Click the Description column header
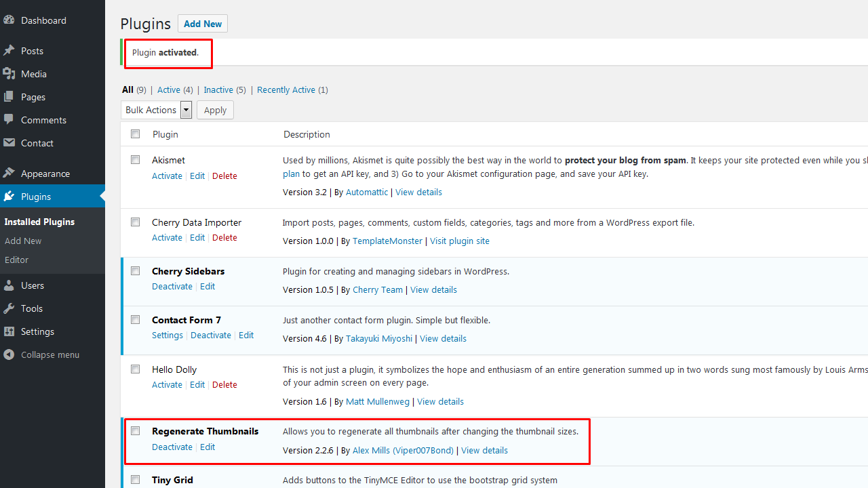Viewport: 868px width, 488px height. point(307,134)
